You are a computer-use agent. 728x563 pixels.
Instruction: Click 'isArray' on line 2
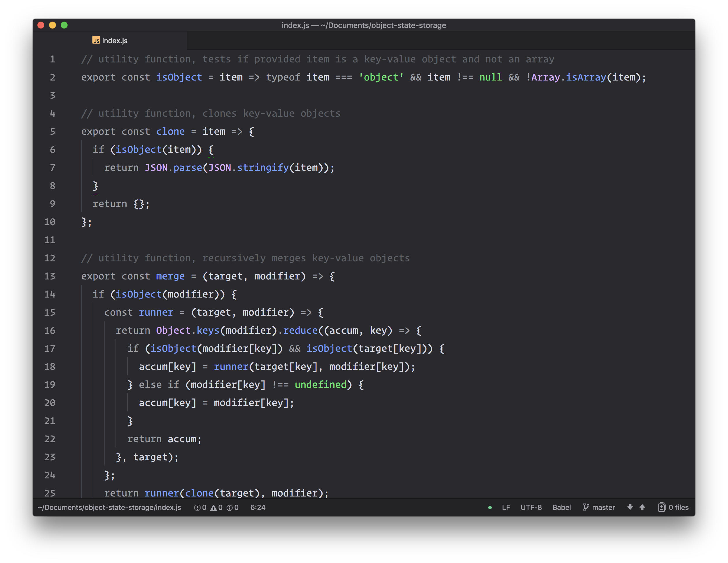click(x=586, y=77)
